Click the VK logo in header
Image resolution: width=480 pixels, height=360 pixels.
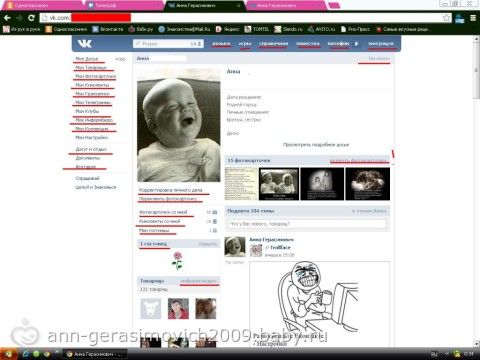coord(84,43)
